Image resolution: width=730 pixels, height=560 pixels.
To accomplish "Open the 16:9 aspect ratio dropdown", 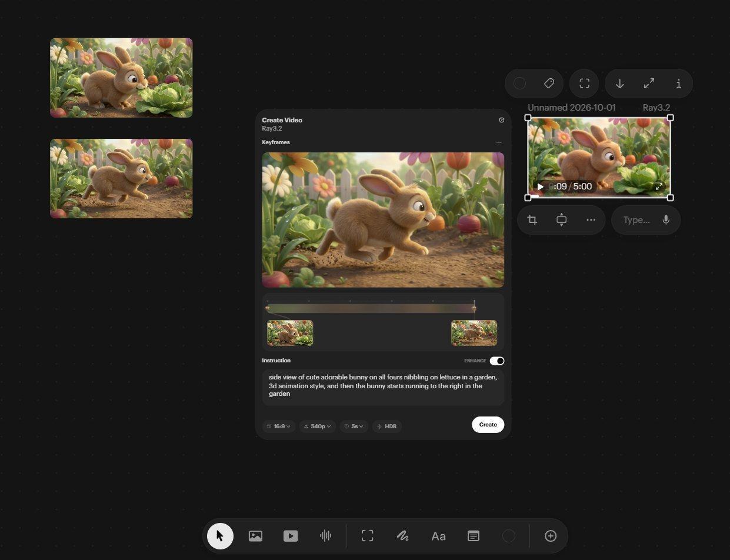I will tap(279, 426).
